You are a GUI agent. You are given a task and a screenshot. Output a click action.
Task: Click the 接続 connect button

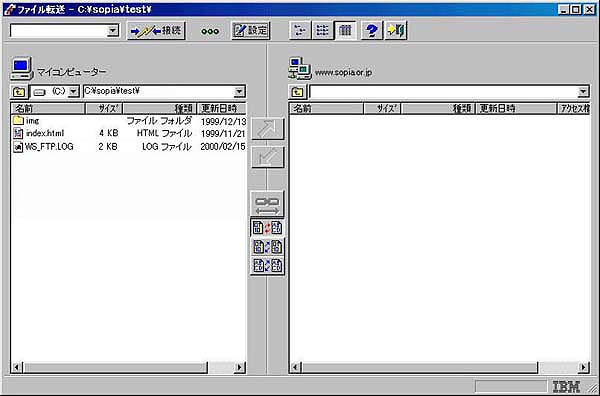pyautogui.click(x=156, y=31)
